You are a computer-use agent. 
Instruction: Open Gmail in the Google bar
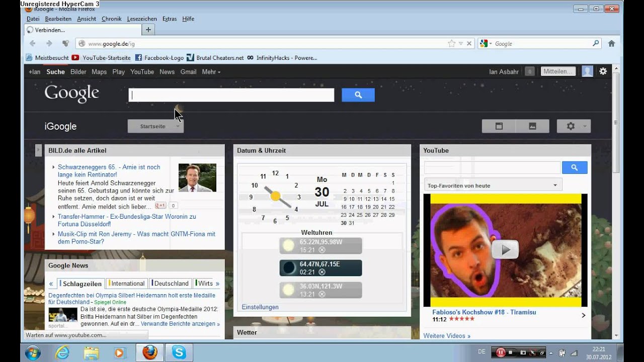[x=188, y=72]
